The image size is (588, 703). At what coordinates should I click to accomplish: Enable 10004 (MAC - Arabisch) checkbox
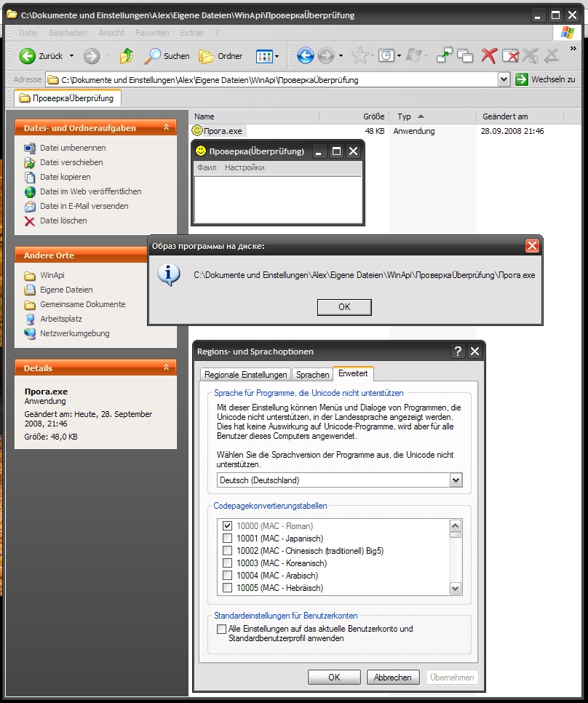coord(227,575)
